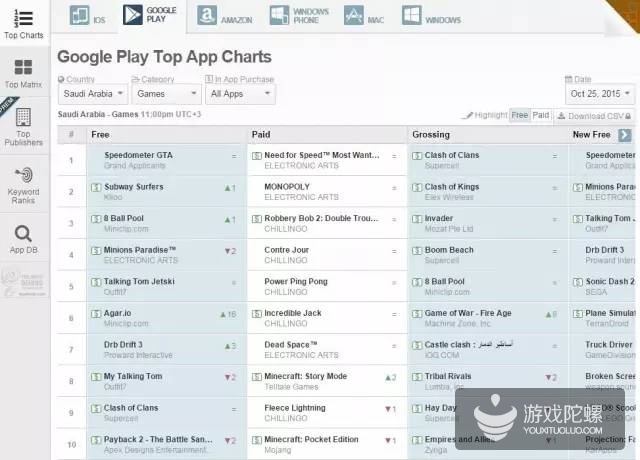Screen dimensions: 640x460
Task: Click in-app purchase icon beside Payback 2
Action: [x=96, y=440]
